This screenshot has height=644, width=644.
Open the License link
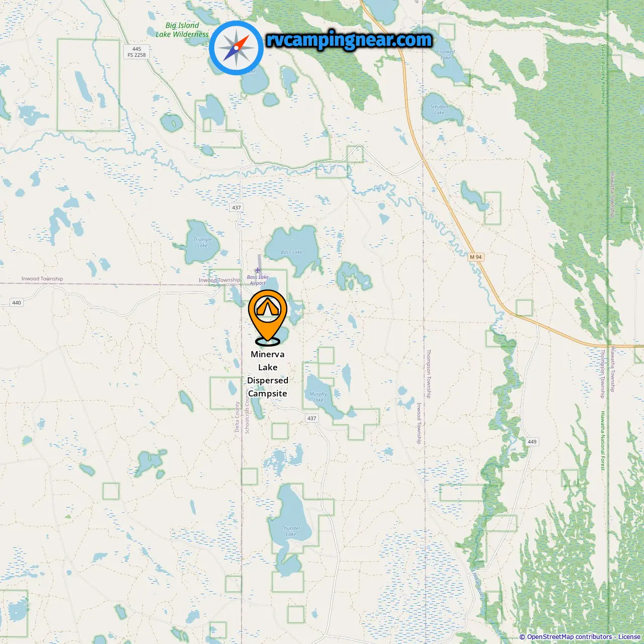(629, 637)
